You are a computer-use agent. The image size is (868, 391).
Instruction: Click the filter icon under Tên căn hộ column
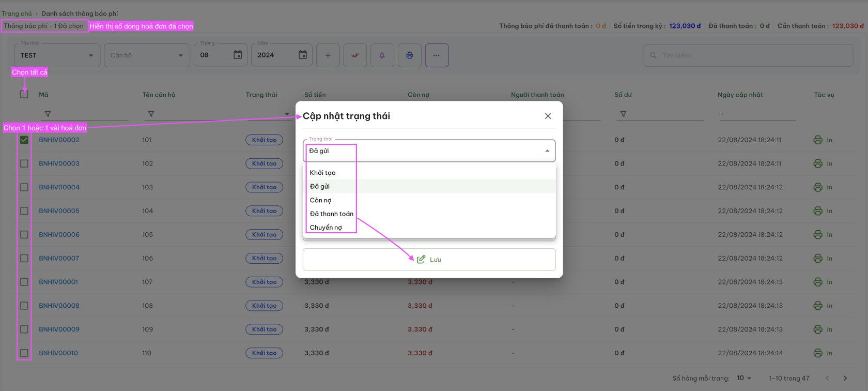click(x=151, y=114)
